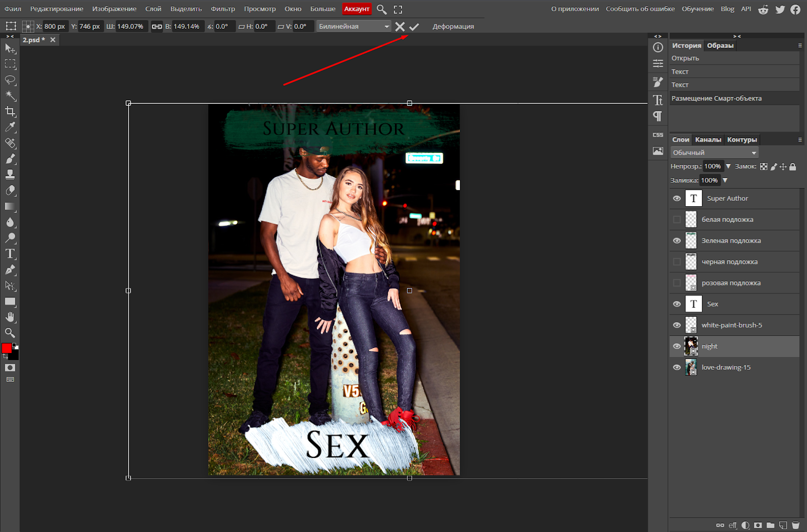
Task: Select the Eyedropper tool
Action: click(10, 127)
